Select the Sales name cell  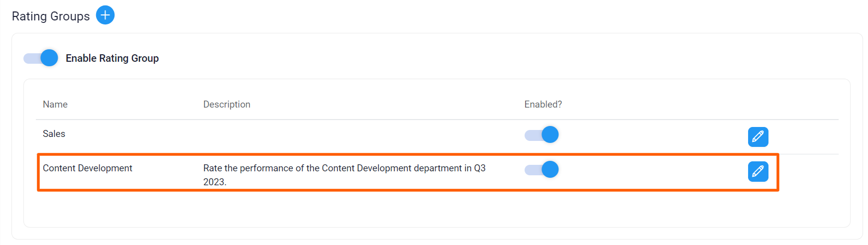(54, 134)
